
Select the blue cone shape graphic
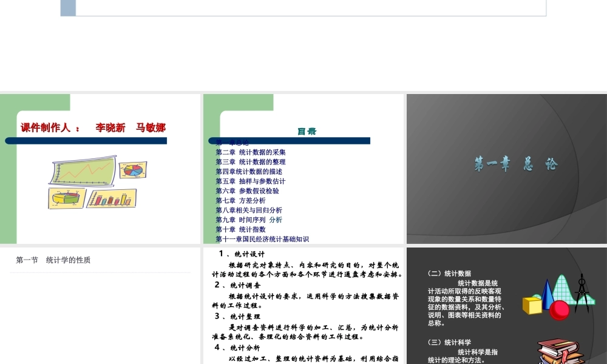[546, 294]
